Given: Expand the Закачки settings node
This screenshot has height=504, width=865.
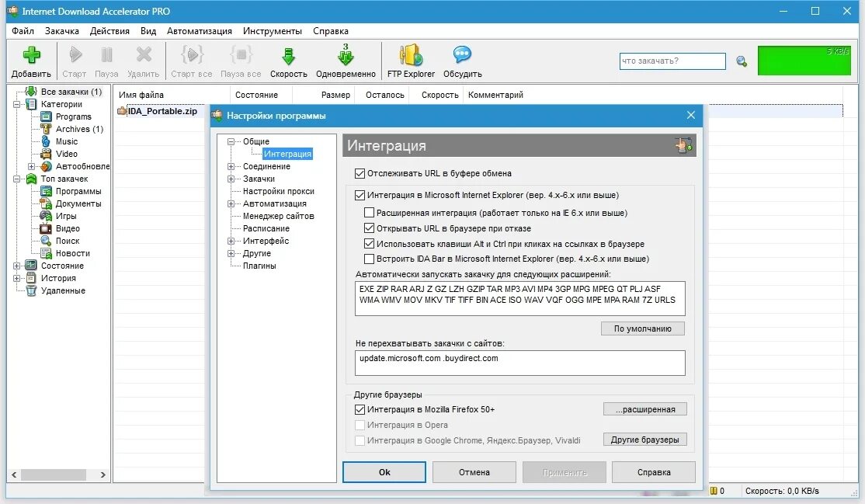Looking at the screenshot, I should (x=231, y=179).
